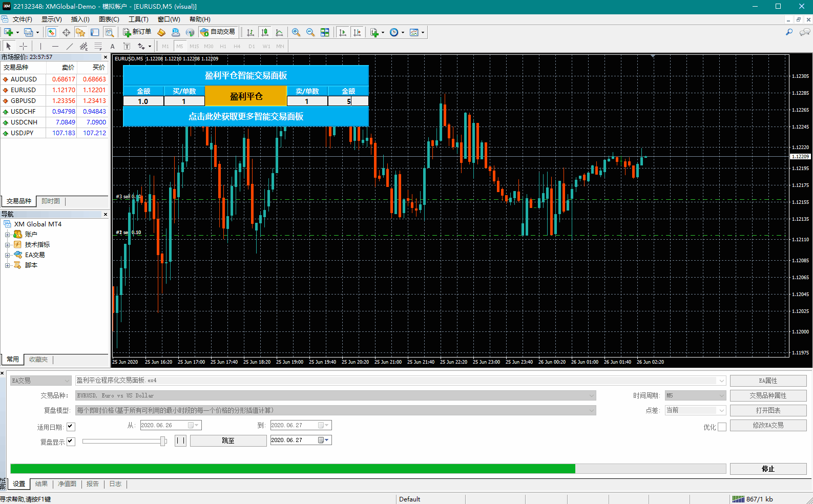Image resolution: width=813 pixels, height=504 pixels.
Task: Adjust the visual playback speed slider
Action: [x=163, y=441]
